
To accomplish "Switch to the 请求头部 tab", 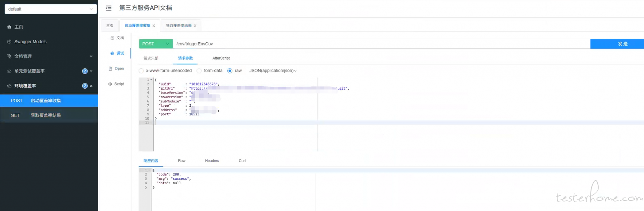I will [x=151, y=58].
